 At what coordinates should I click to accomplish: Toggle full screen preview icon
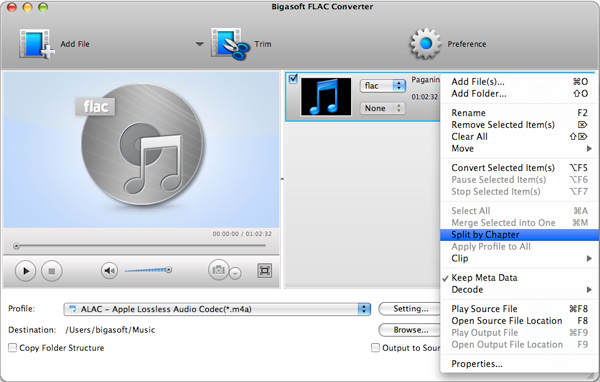coord(264,271)
